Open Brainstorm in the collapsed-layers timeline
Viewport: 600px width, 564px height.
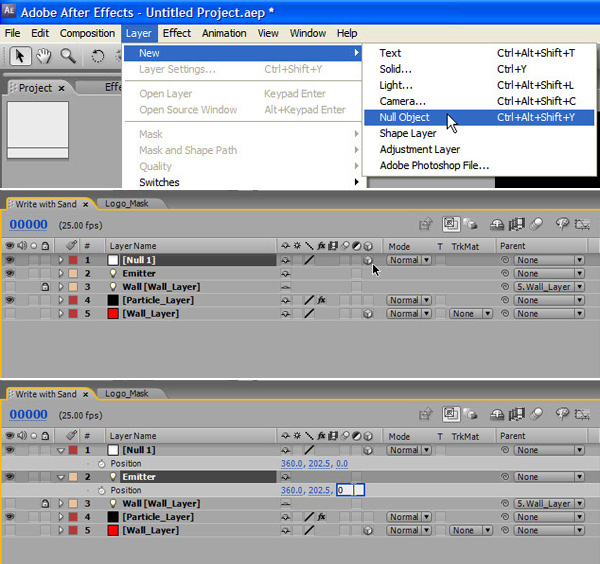[562, 225]
